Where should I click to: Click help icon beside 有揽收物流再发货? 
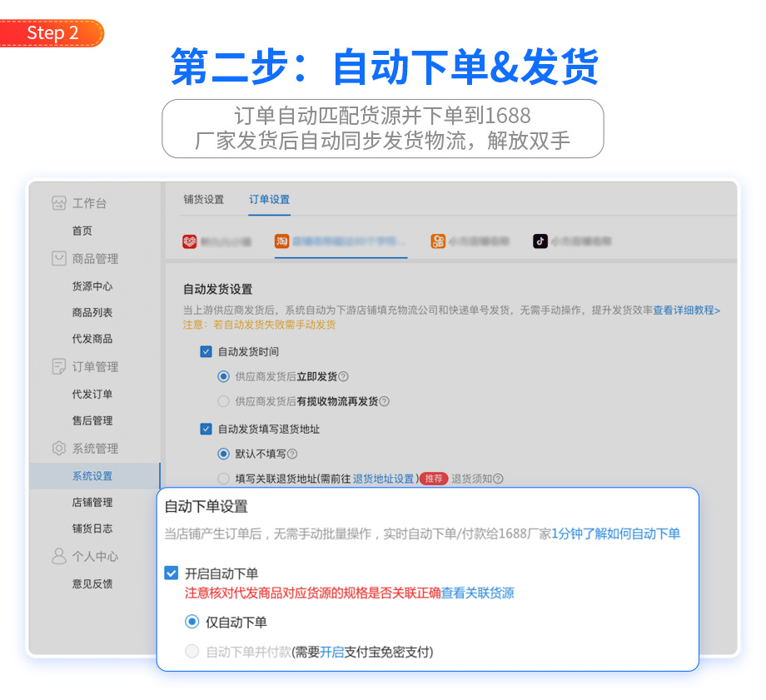pyautogui.click(x=384, y=401)
